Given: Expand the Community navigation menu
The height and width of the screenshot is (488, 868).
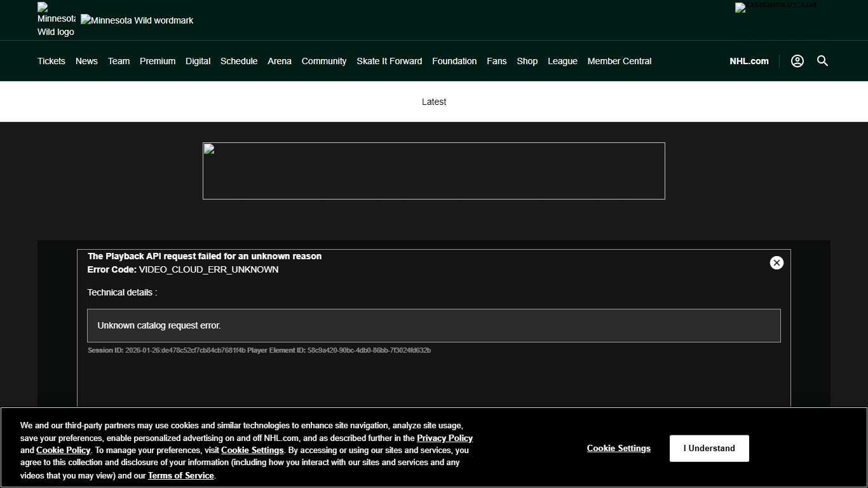Looking at the screenshot, I should tap(324, 61).
